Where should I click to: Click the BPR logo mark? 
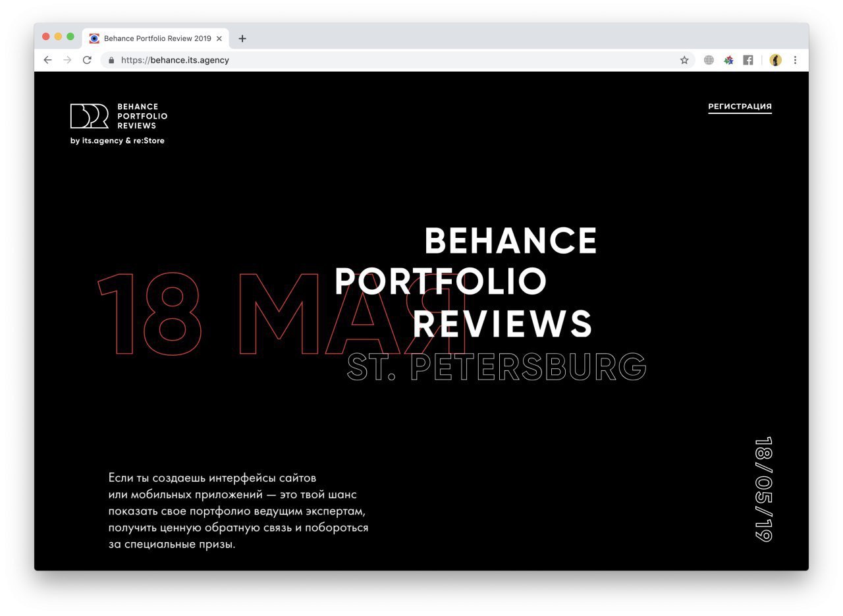click(x=90, y=116)
